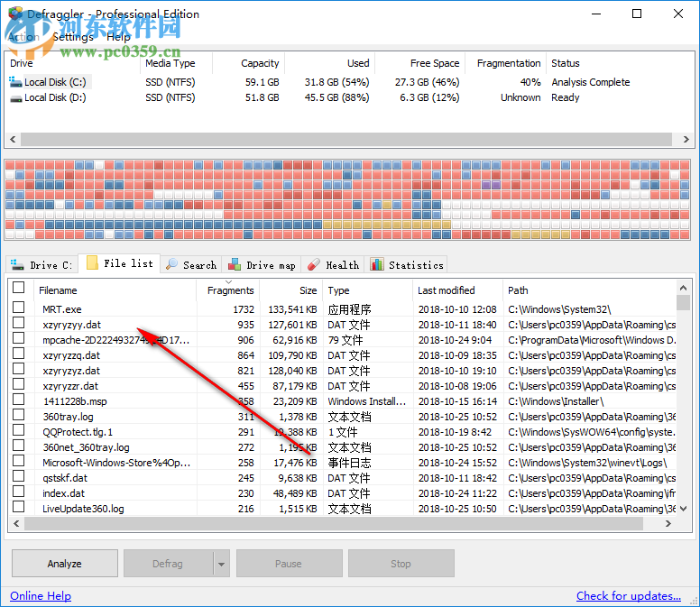Check the box for xzyryzzq.dat
This screenshot has height=607, width=700.
tap(18, 354)
